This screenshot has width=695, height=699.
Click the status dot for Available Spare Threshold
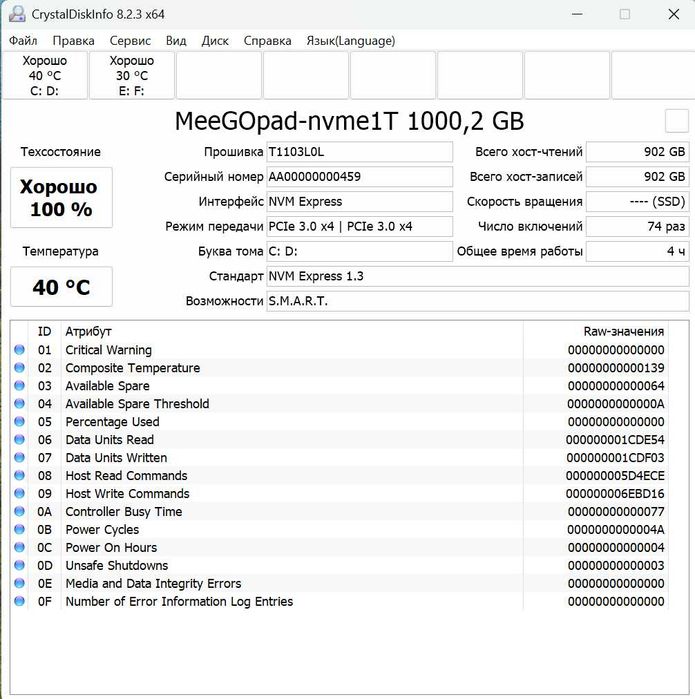pyautogui.click(x=19, y=404)
